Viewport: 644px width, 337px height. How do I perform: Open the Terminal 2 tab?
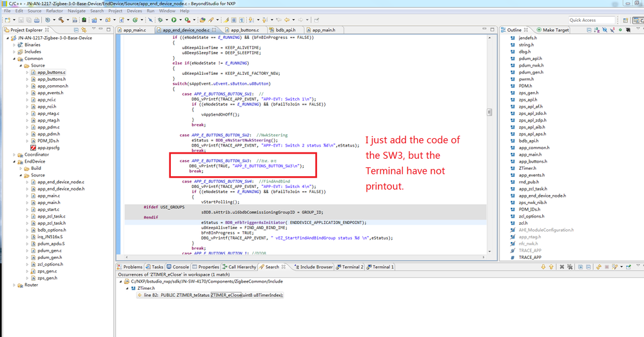pos(349,267)
